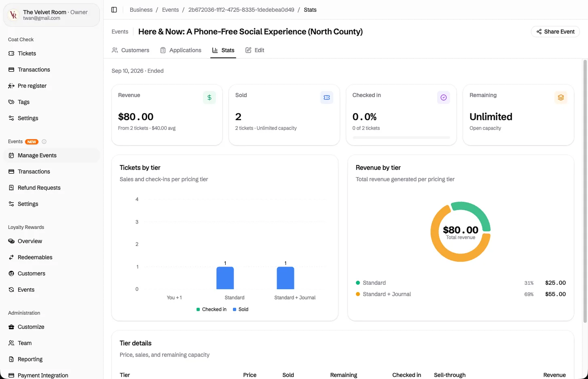Open Redeemables page
The height and width of the screenshot is (379, 588).
click(52, 257)
